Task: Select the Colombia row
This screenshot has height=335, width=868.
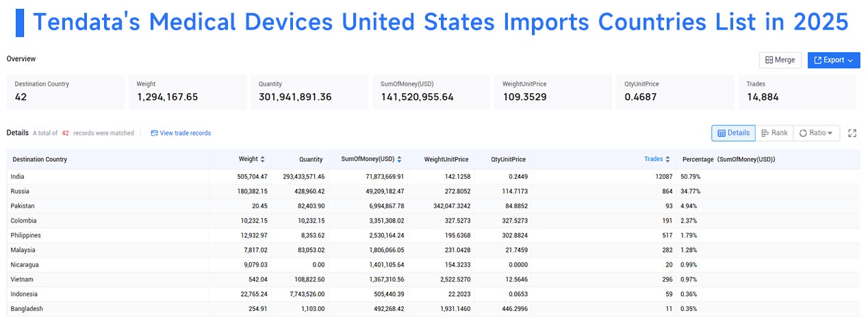Action: point(434,221)
